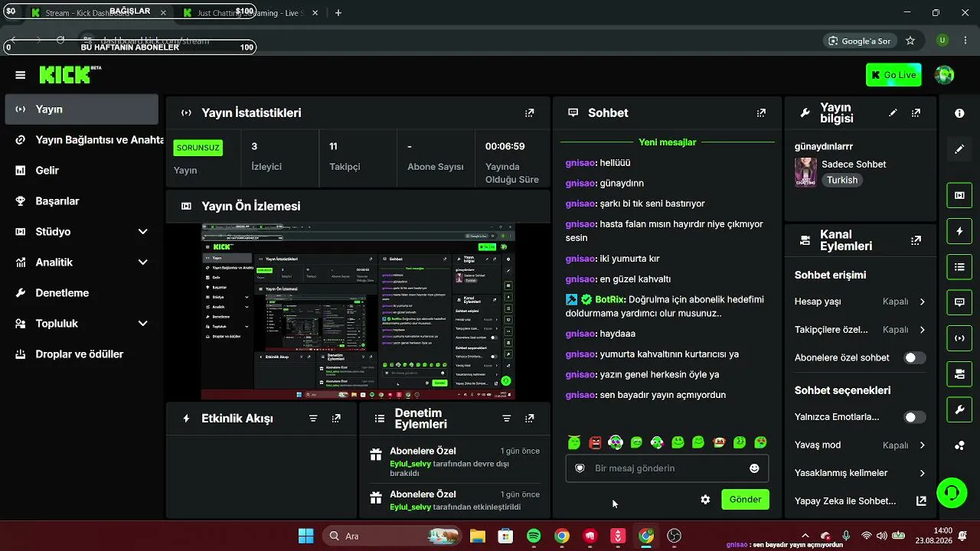
Task: Toggle the broadcast stats widget in the right toolbar
Action: point(959,338)
